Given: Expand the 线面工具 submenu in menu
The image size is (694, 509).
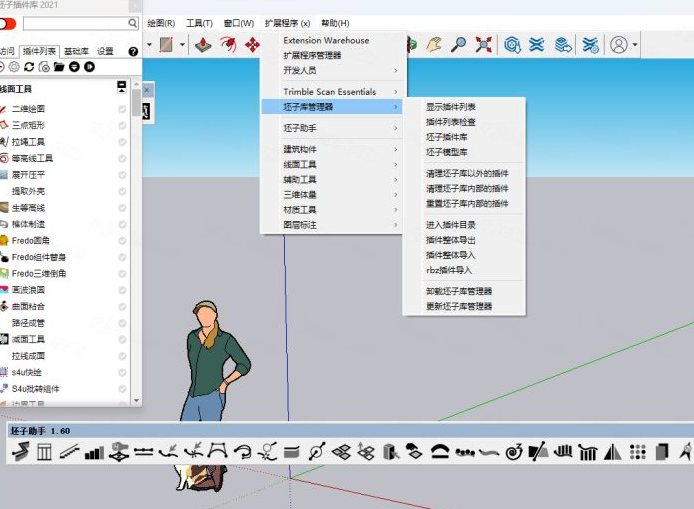Looking at the screenshot, I should pyautogui.click(x=332, y=164).
